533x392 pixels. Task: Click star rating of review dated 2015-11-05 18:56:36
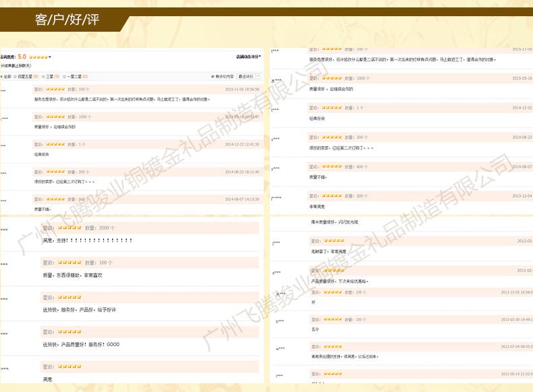click(x=55, y=89)
